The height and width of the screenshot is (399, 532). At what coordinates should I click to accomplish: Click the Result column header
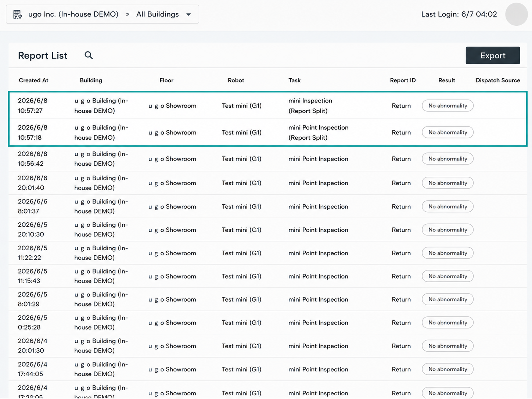click(447, 80)
